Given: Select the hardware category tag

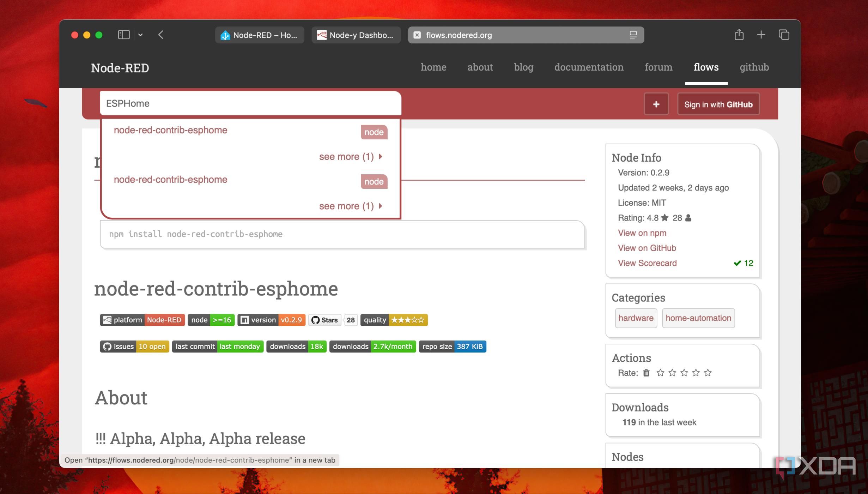Looking at the screenshot, I should [636, 318].
